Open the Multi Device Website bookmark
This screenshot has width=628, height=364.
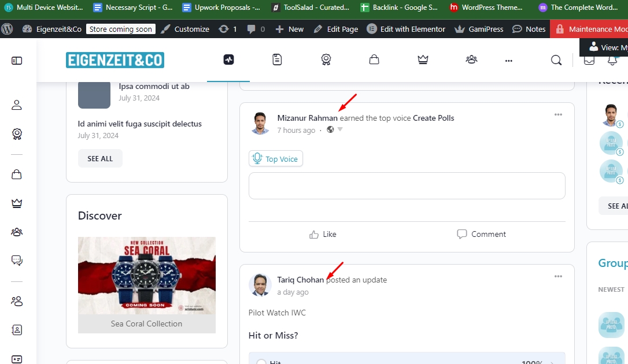point(43,7)
